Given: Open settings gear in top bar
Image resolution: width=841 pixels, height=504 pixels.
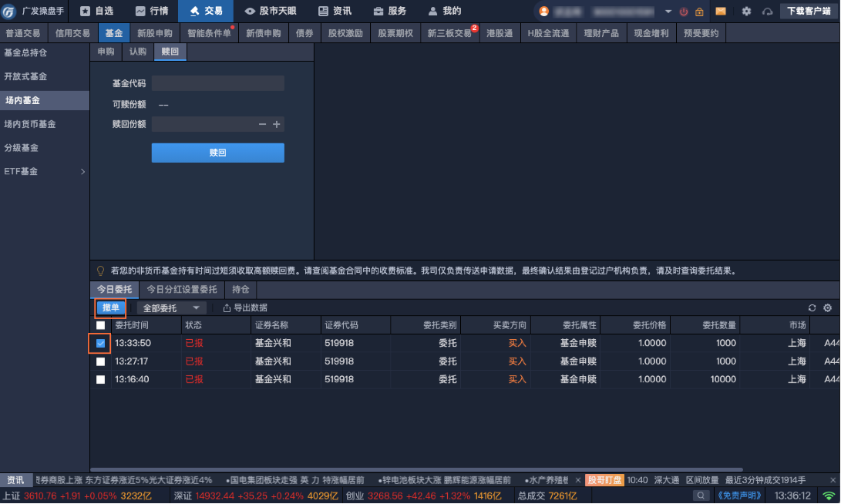Looking at the screenshot, I should pos(746,12).
